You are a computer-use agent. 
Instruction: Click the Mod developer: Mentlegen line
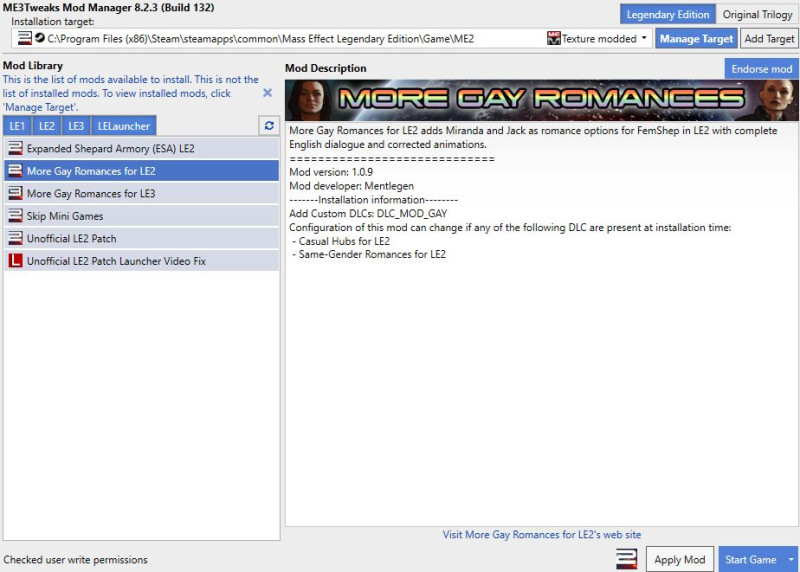[352, 186]
